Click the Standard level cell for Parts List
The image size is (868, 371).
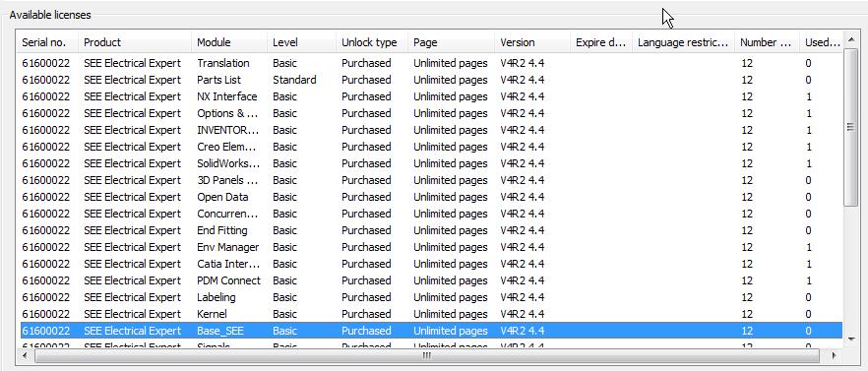[x=294, y=80]
